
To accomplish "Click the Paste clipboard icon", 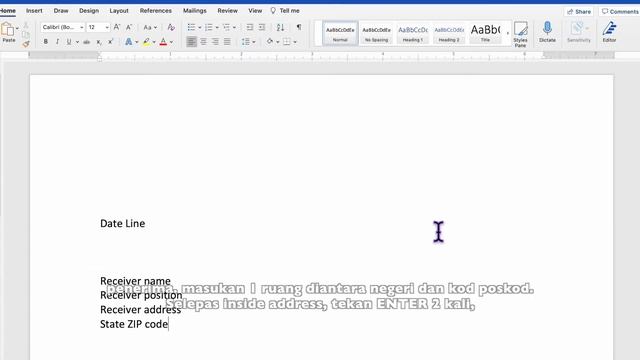I will [x=7, y=29].
